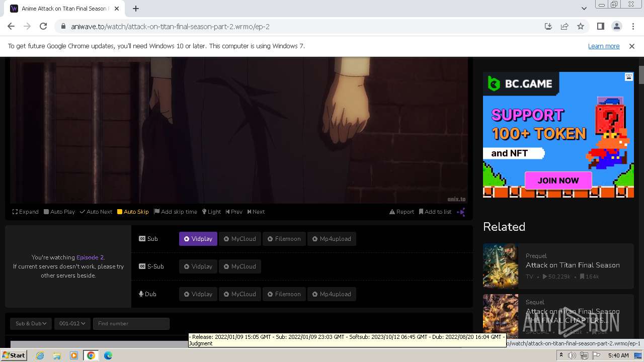Dismiss the Chrome update notice
The height and width of the screenshot is (362, 644).
point(632,46)
